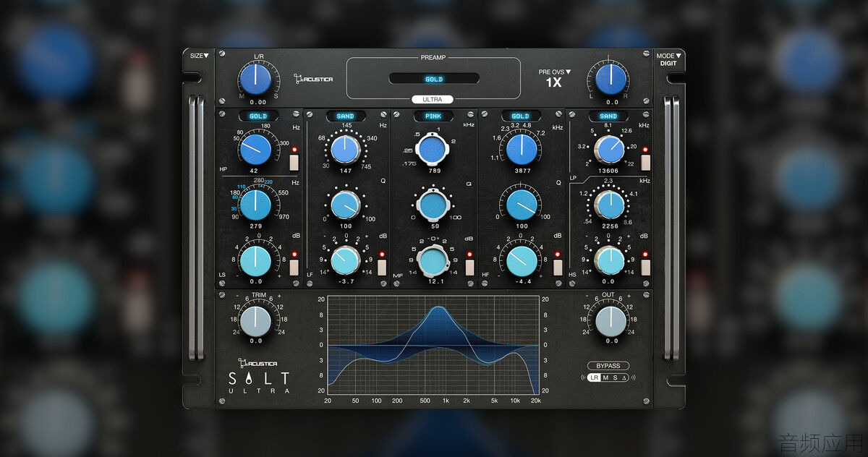
Task: Click the MF gain knob showing 12.1
Action: tap(434, 261)
